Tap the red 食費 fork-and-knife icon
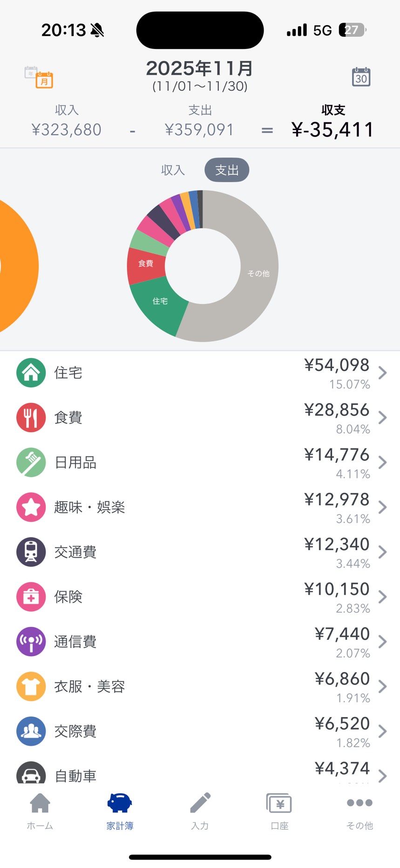The width and height of the screenshot is (400, 868). (31, 417)
